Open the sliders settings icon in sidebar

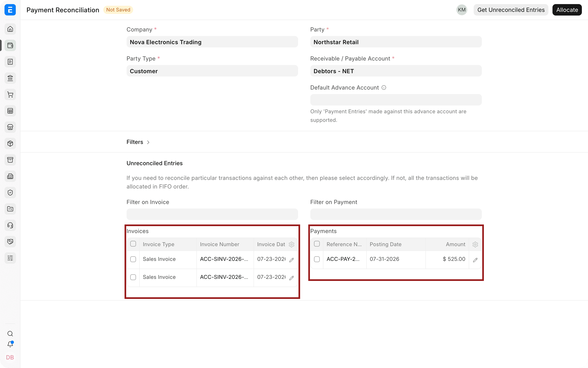pos(10,258)
